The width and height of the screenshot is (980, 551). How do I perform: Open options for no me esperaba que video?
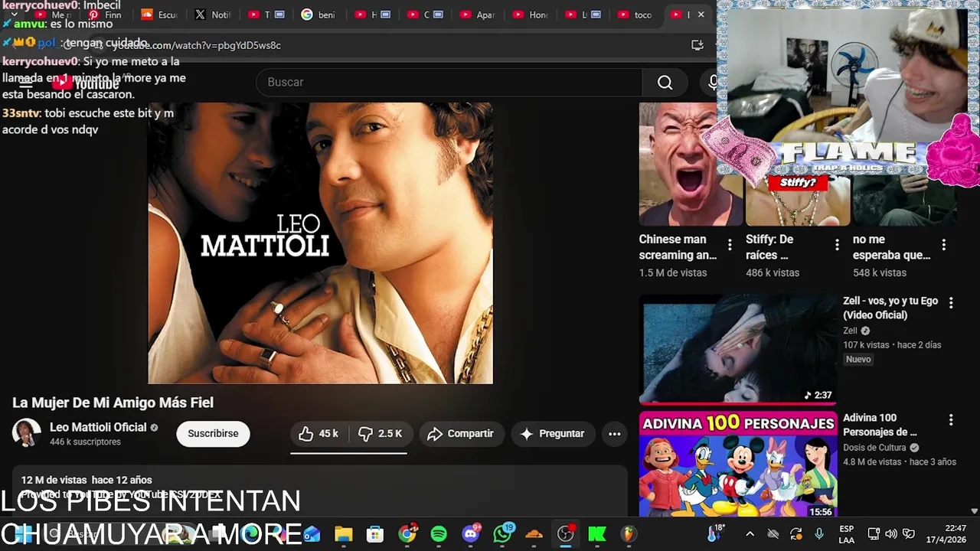(944, 245)
